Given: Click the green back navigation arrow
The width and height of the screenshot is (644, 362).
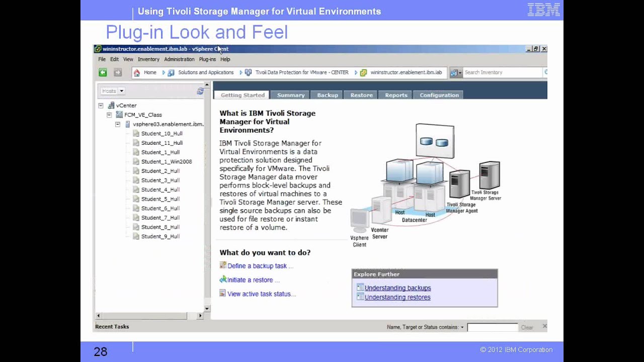Looking at the screenshot, I should click(x=103, y=72).
